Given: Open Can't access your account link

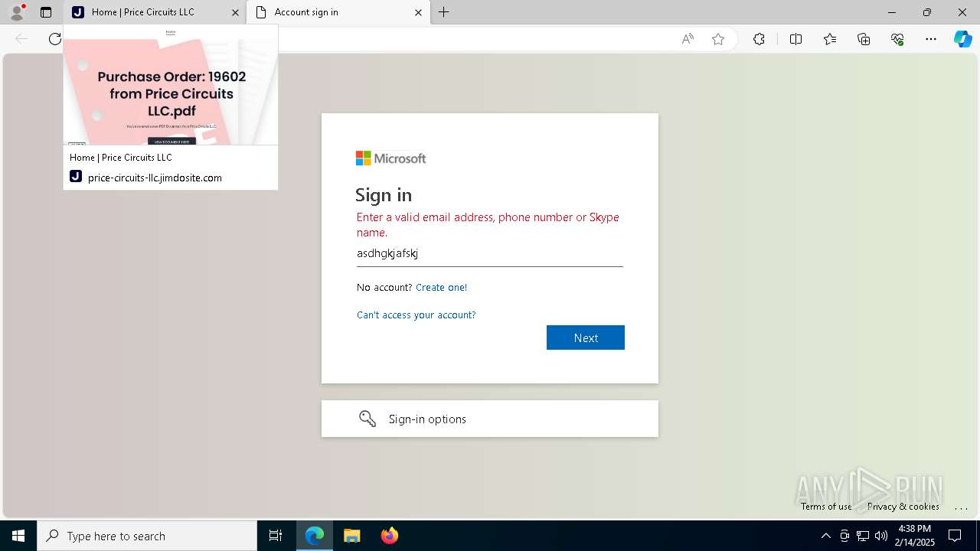Looking at the screenshot, I should click(416, 315).
